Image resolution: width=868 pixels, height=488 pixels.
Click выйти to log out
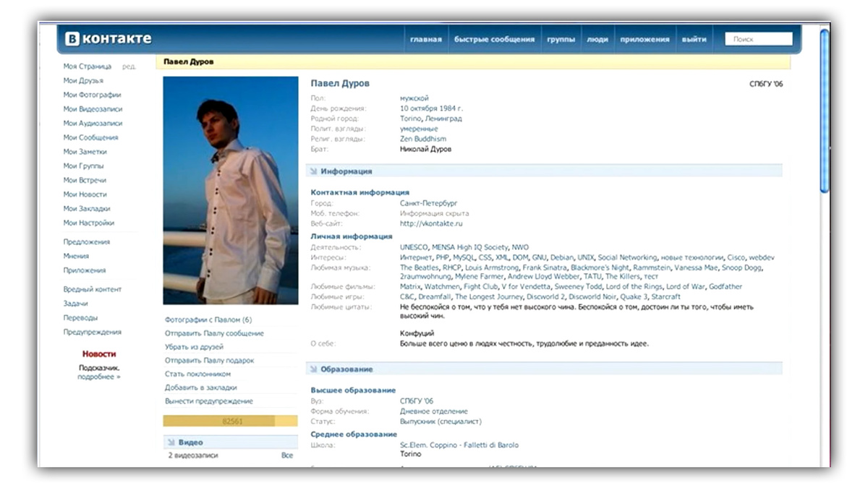coord(694,39)
